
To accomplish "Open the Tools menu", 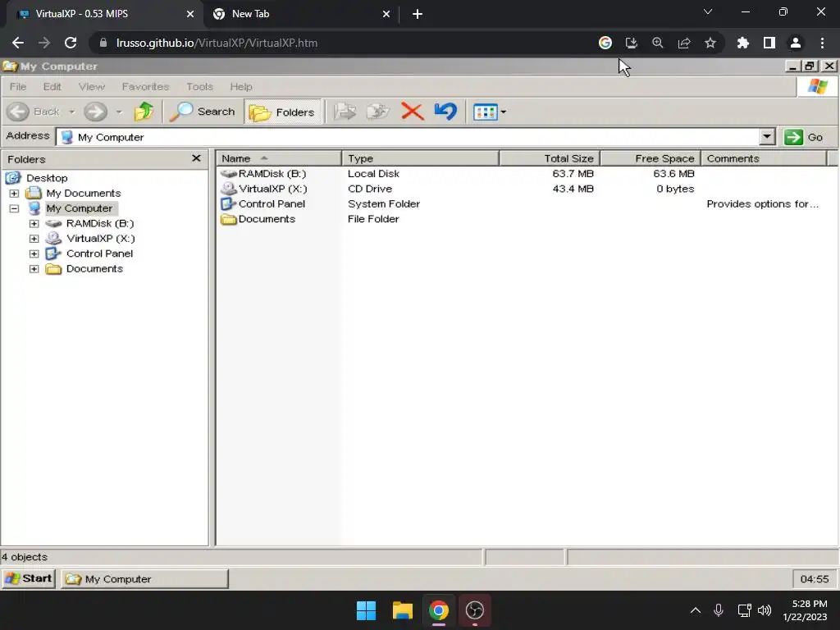I will (200, 87).
